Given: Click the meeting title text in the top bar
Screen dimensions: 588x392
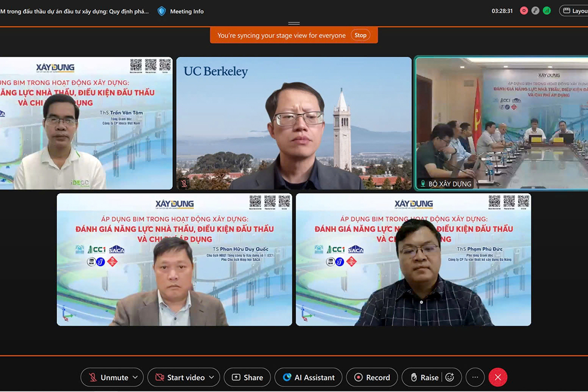Looking at the screenshot, I should click(74, 11).
